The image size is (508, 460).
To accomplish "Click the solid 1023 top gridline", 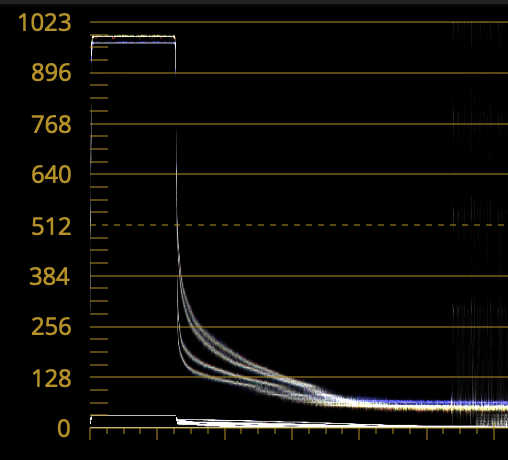I will click(299, 22).
